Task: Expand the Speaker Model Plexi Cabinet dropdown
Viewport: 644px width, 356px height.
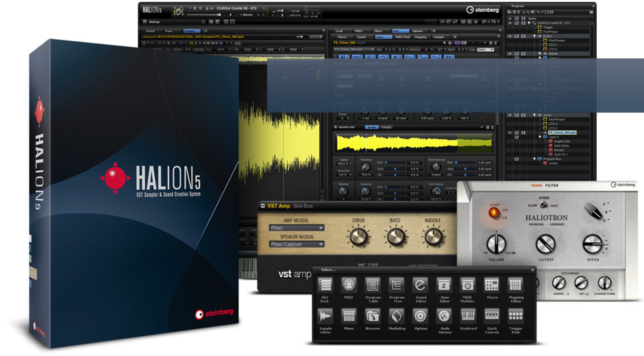Action: pos(296,244)
